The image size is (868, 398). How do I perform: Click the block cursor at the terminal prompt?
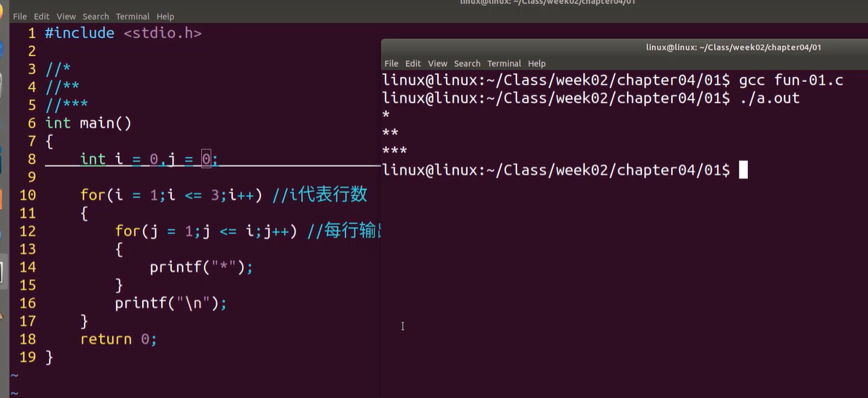tap(744, 170)
